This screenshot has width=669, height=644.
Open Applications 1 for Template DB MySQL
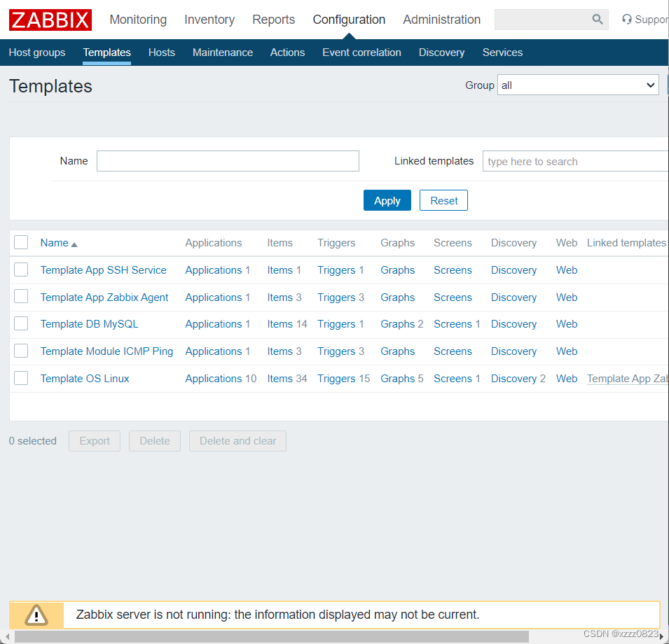214,324
